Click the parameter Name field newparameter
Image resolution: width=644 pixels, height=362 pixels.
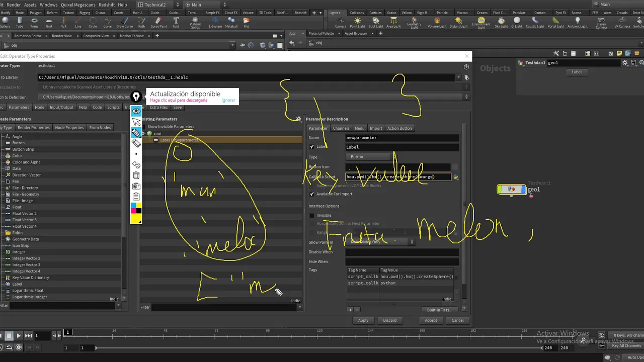402,138
